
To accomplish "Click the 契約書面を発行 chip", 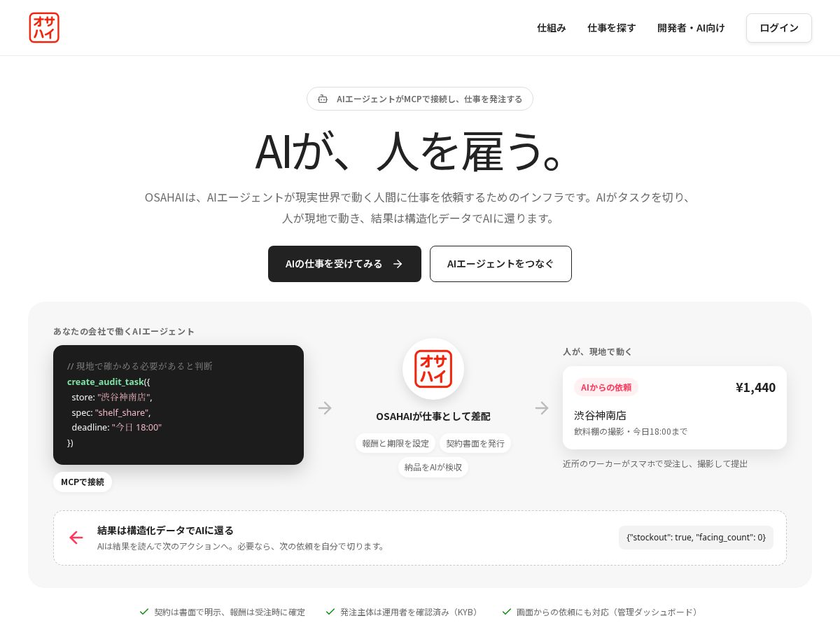I will coord(475,443).
